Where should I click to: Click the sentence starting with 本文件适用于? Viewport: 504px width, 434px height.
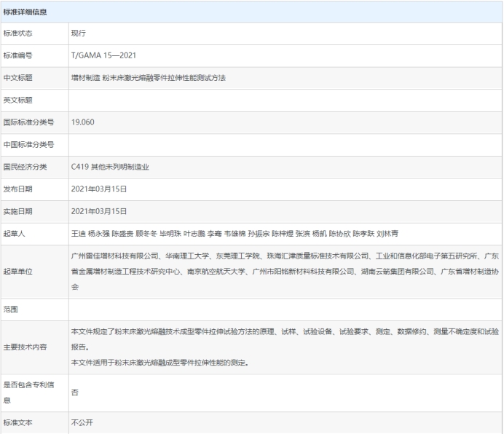(x=160, y=362)
